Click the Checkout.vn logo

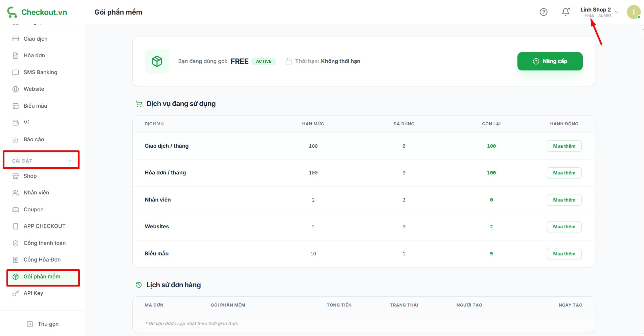point(37,12)
